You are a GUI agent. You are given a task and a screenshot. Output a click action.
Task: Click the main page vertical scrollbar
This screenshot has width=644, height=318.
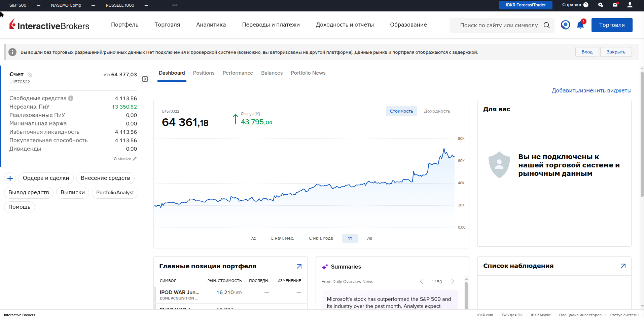coord(642,134)
